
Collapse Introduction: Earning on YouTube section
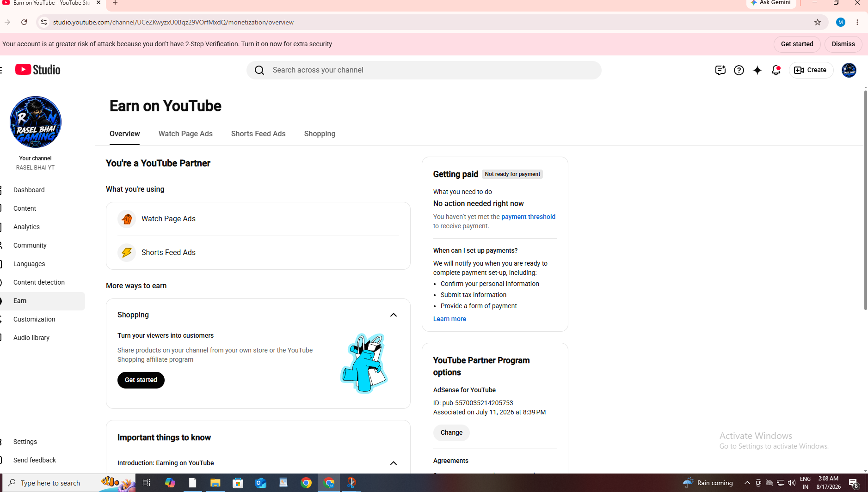click(x=394, y=463)
